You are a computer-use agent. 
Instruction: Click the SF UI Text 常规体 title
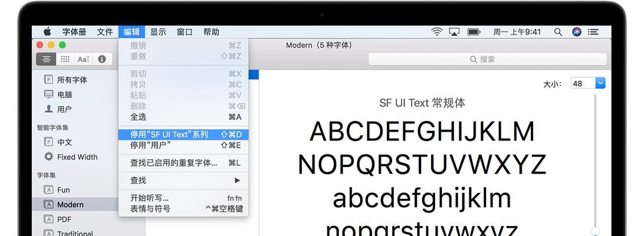tap(422, 103)
